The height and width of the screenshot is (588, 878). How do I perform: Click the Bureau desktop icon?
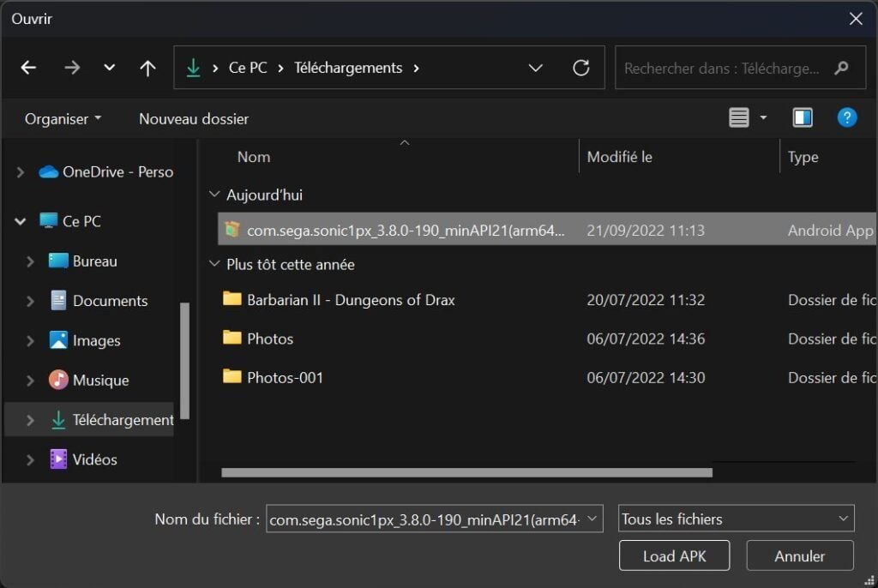(58, 261)
